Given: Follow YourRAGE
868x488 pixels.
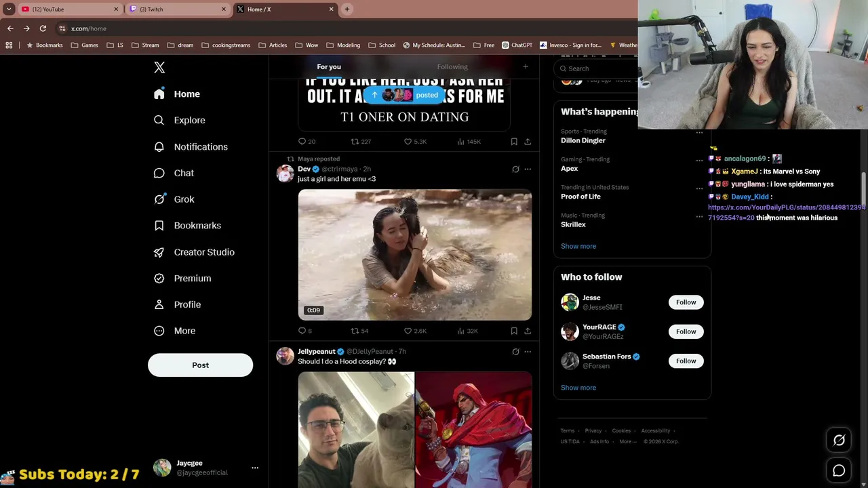Looking at the screenshot, I should tap(686, 331).
